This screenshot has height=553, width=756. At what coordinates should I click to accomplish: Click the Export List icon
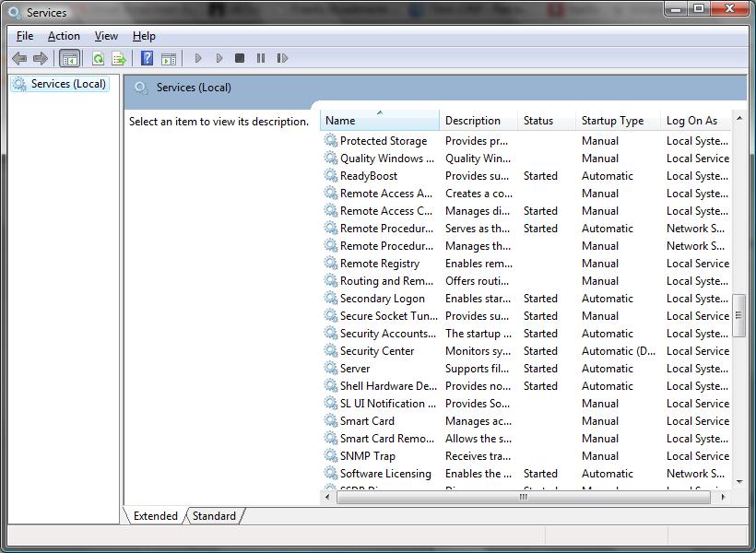click(118, 57)
